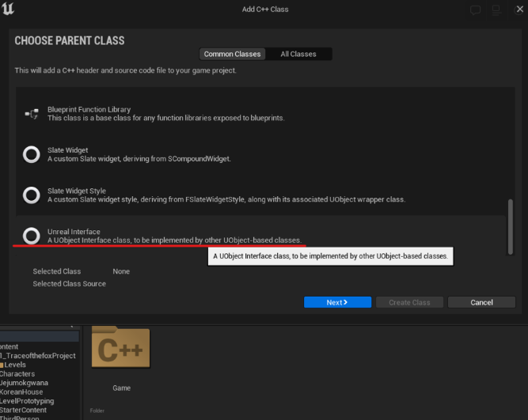This screenshot has width=528, height=420.
Task: Click the Unreal Engine logo icon
Action: pos(7,9)
